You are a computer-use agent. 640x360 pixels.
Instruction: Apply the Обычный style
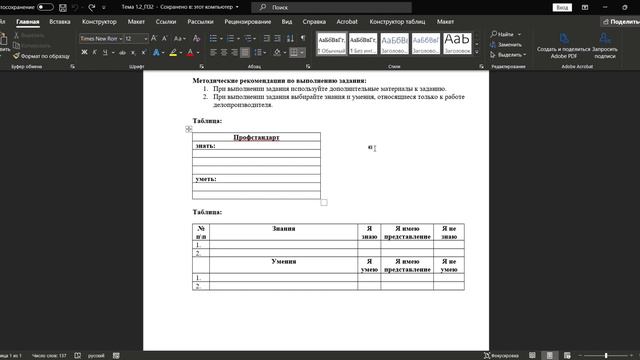[332, 44]
